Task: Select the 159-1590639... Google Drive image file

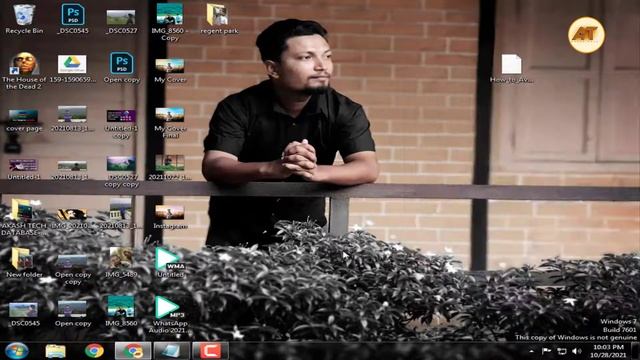Action: [x=72, y=69]
